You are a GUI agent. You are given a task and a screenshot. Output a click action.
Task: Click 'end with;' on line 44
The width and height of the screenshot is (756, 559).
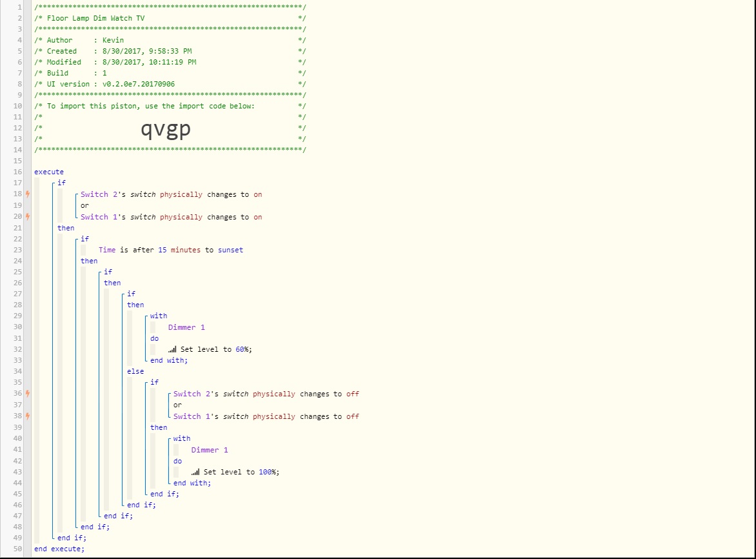192,483
